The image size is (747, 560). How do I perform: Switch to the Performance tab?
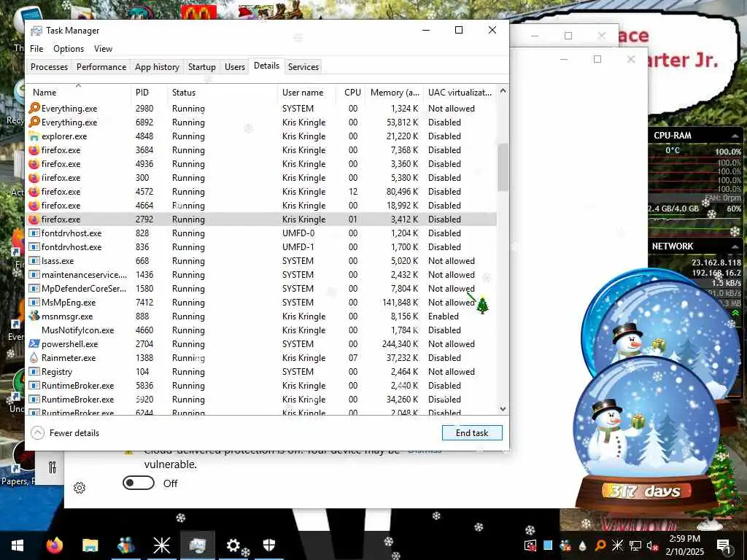click(101, 66)
